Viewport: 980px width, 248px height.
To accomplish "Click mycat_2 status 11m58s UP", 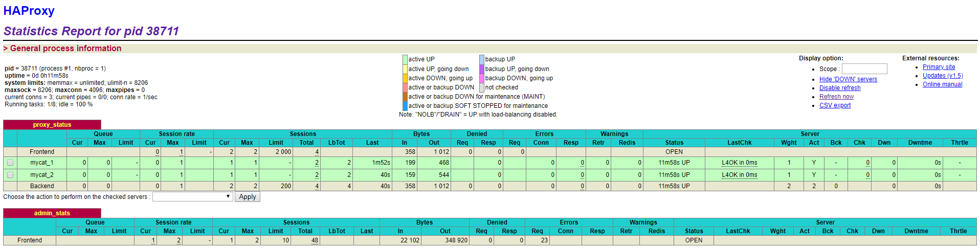I will coord(674,175).
